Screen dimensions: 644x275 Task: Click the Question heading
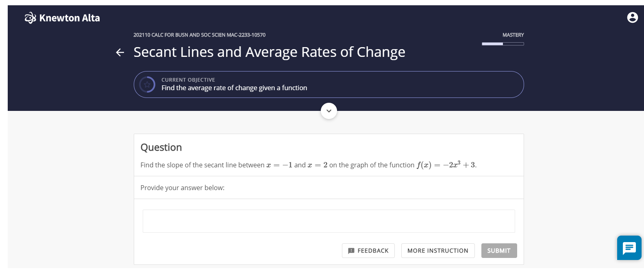pos(161,147)
